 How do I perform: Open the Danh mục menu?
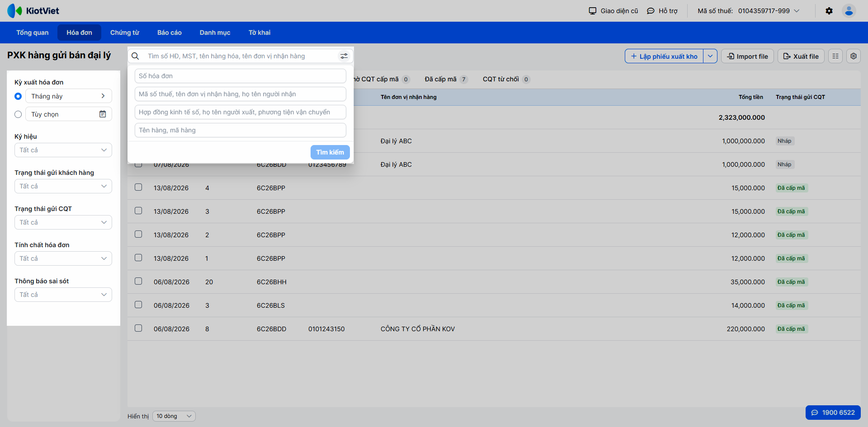(215, 33)
